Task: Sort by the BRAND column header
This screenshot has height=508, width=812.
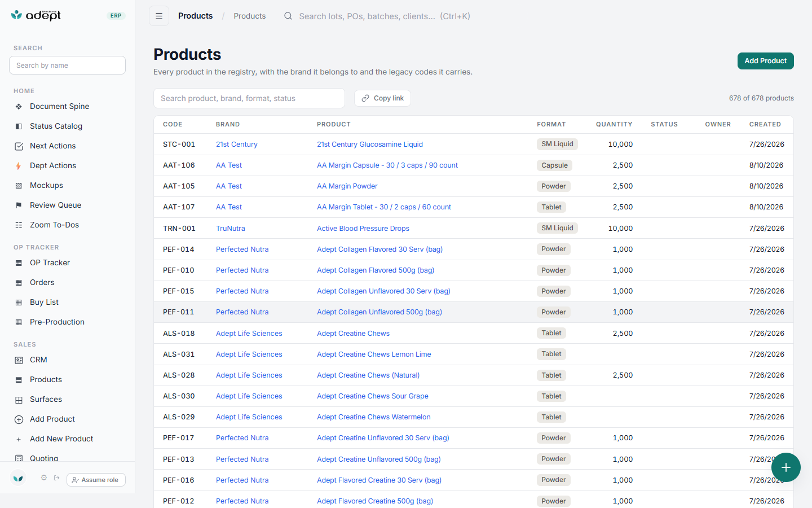Action: (228, 124)
